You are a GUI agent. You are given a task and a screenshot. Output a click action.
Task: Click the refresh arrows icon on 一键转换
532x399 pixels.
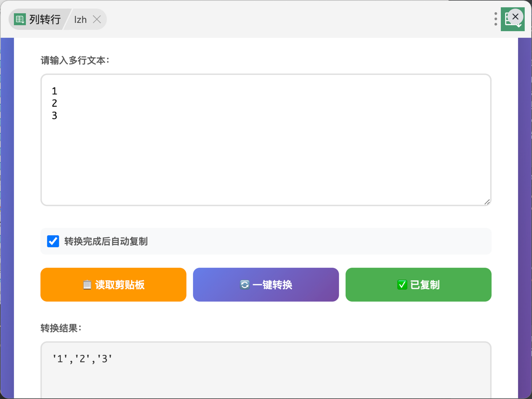(244, 285)
